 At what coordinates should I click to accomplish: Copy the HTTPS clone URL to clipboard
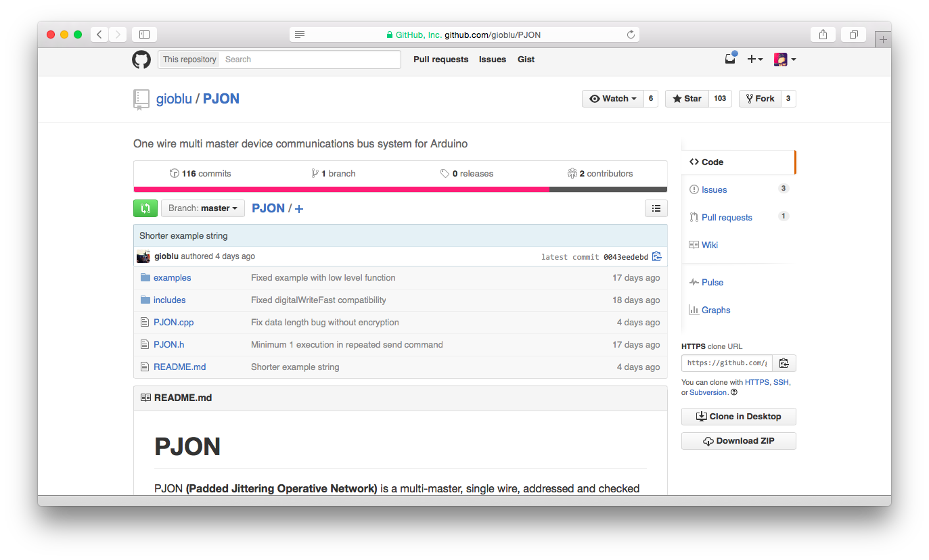click(x=784, y=363)
